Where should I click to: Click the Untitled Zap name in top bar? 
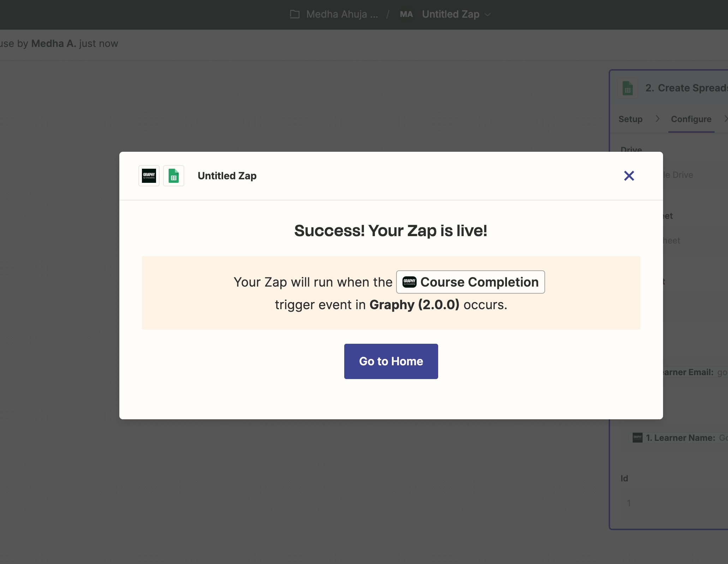[x=450, y=14]
